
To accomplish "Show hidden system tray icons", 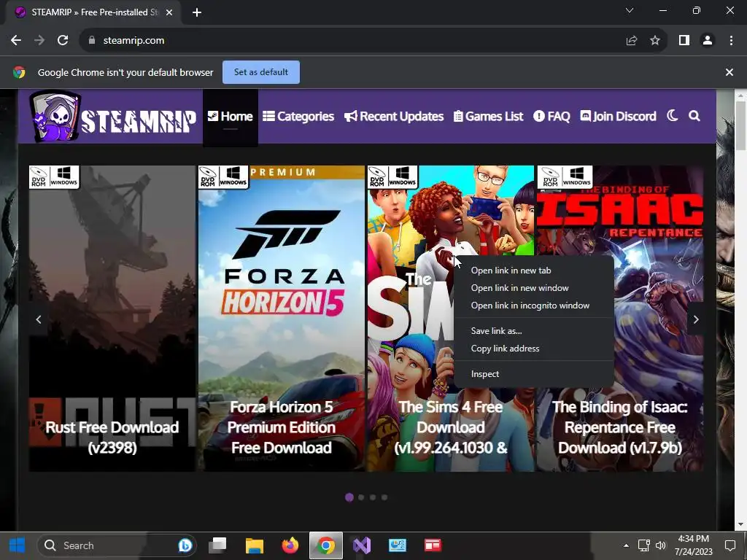I will click(x=626, y=545).
